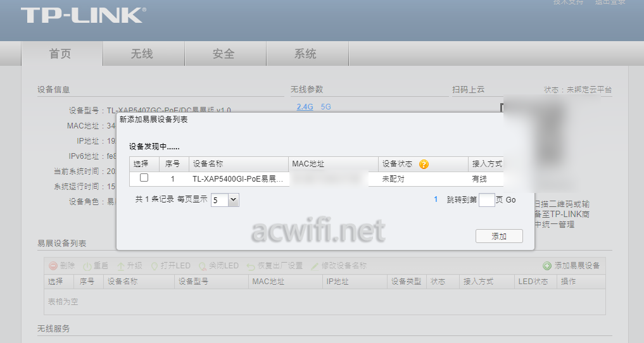Click the TL-XAP5400GI-PoE易展 device name cell

tap(238, 179)
